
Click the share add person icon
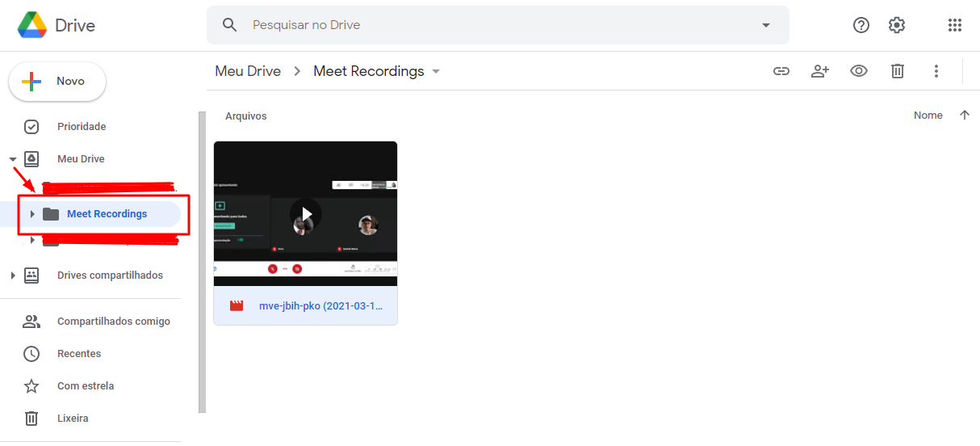820,71
